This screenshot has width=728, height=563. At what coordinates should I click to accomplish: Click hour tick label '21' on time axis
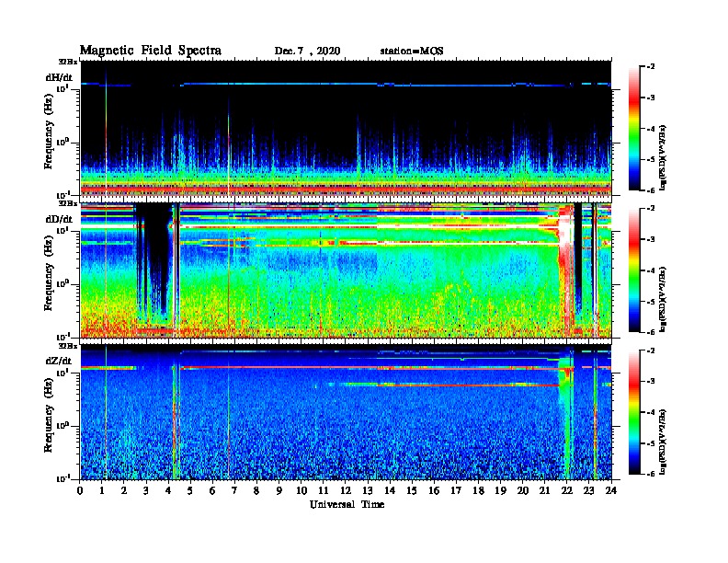(544, 491)
